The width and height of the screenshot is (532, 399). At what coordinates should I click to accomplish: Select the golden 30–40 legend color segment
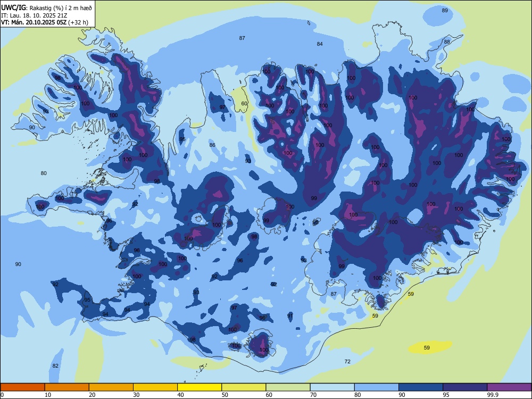point(155,387)
